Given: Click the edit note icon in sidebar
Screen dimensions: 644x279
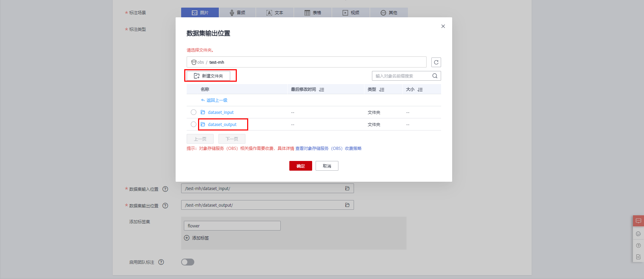Looking at the screenshot, I should point(638,257).
